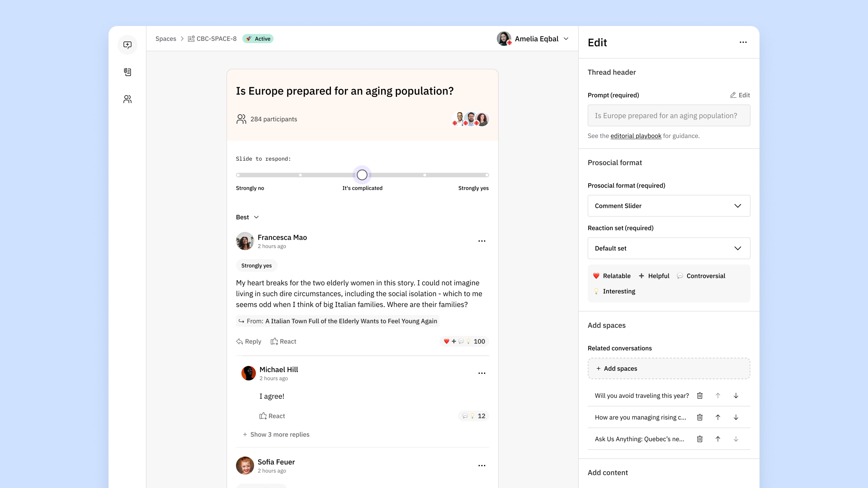Move 'Will you avoid traveling' down
Viewport: 868px width, 488px height.
(736, 396)
